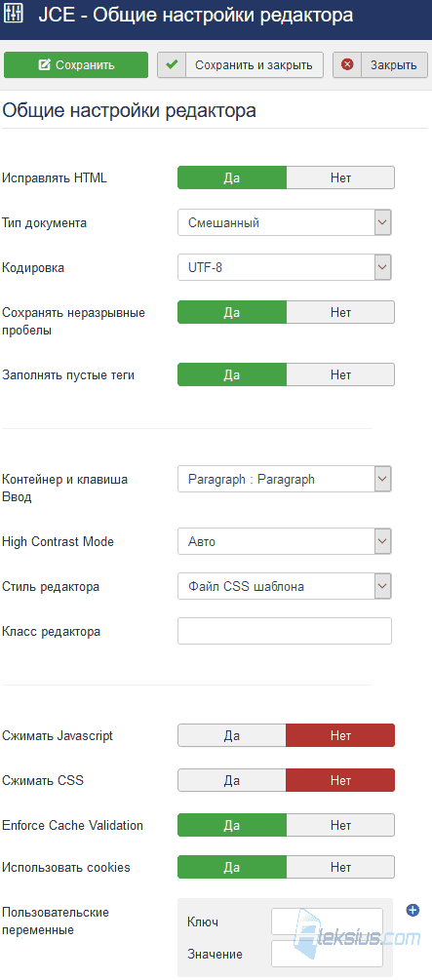This screenshot has width=432, height=980.
Task: Set Заполнять пустые теги to Нет
Action: pos(340,375)
